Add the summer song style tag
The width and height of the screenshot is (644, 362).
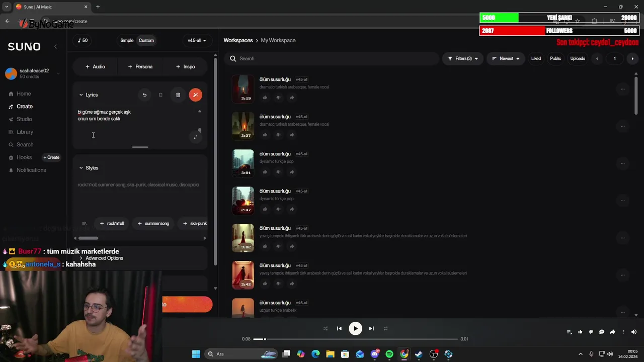(x=153, y=223)
